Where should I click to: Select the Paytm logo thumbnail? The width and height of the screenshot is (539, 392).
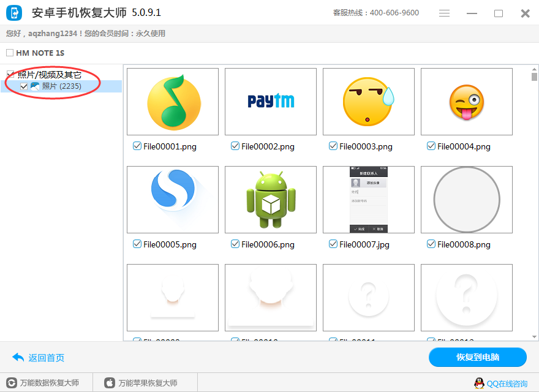[271, 102]
